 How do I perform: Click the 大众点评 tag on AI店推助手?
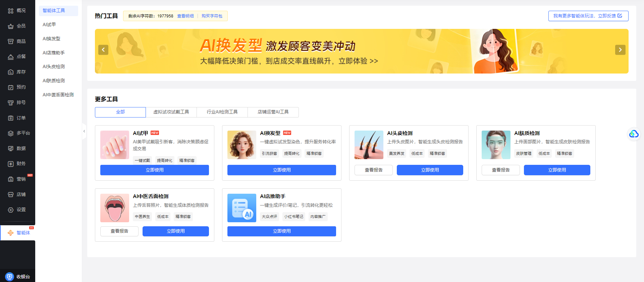(x=270, y=217)
